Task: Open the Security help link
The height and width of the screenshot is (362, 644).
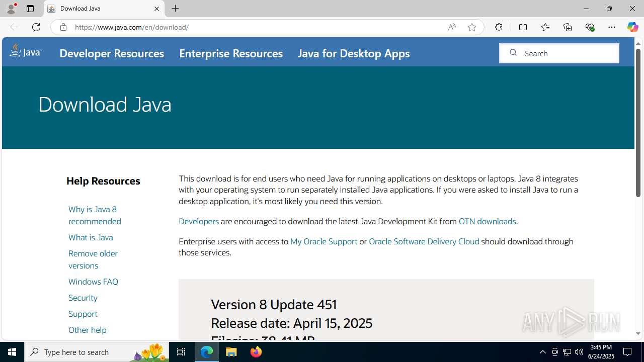Action: point(83,298)
